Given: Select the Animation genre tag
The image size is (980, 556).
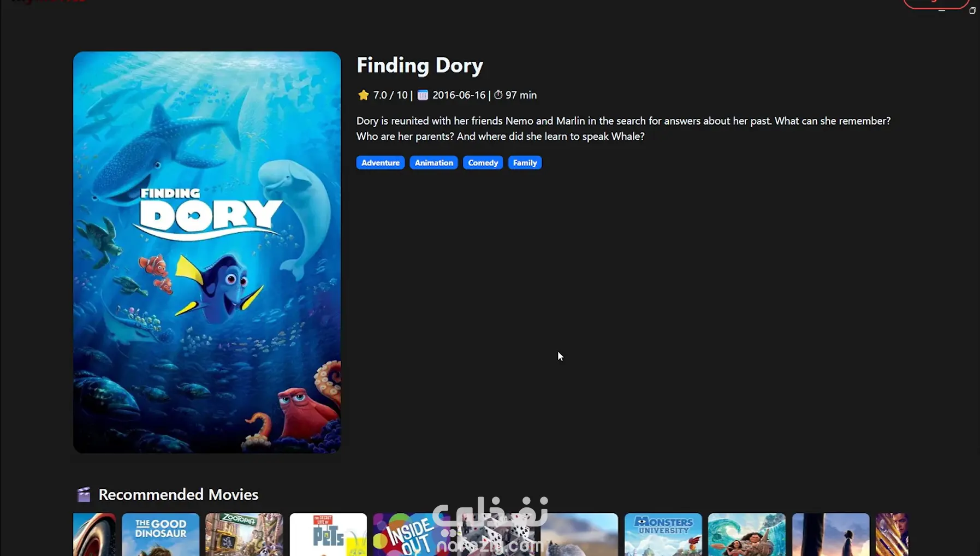Looking at the screenshot, I should pyautogui.click(x=433, y=163).
